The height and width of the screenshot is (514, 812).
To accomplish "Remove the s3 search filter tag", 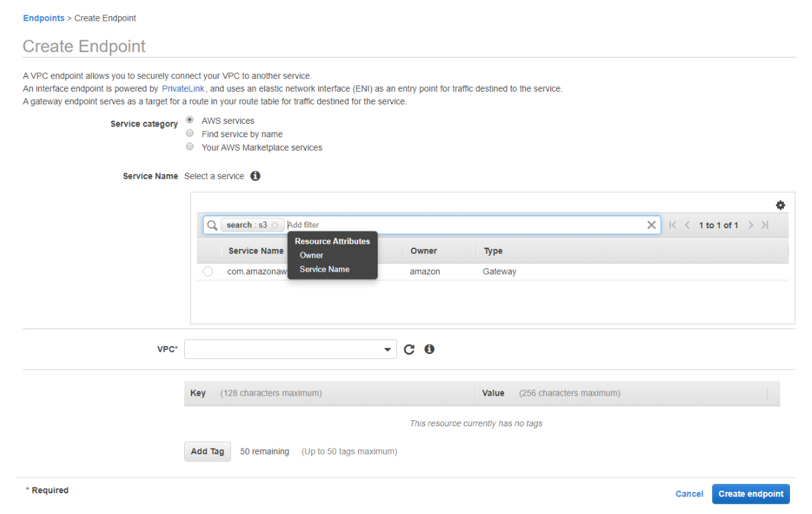I will pyautogui.click(x=275, y=225).
